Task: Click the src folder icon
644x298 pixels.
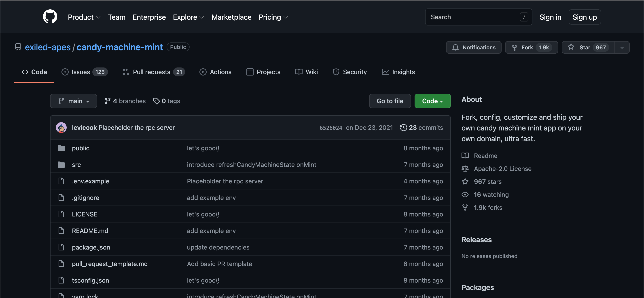Action: (61, 165)
